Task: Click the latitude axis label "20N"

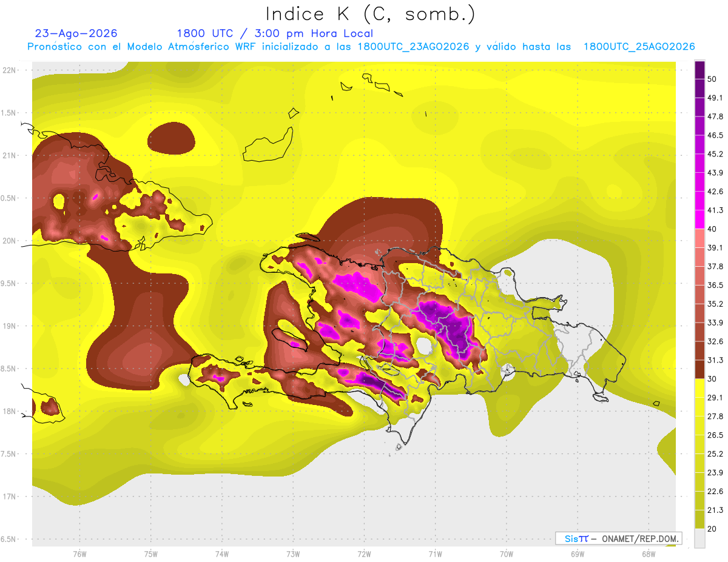Action: [x=10, y=241]
